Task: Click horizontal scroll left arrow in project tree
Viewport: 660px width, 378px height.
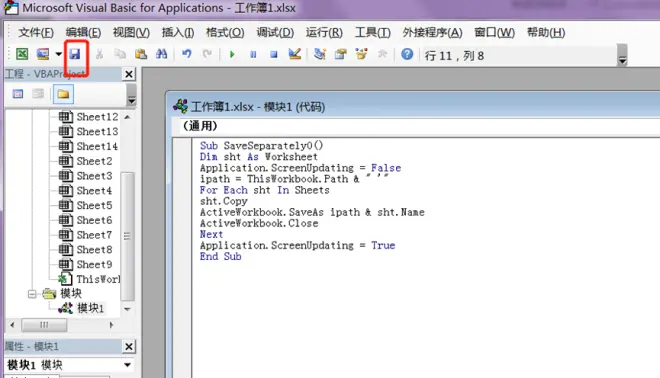Action: click(12, 325)
